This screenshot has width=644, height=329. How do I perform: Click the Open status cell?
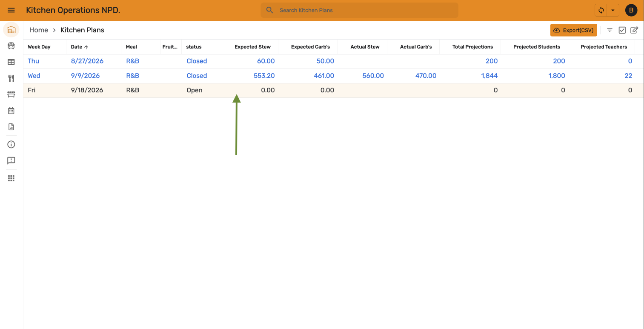[195, 90]
